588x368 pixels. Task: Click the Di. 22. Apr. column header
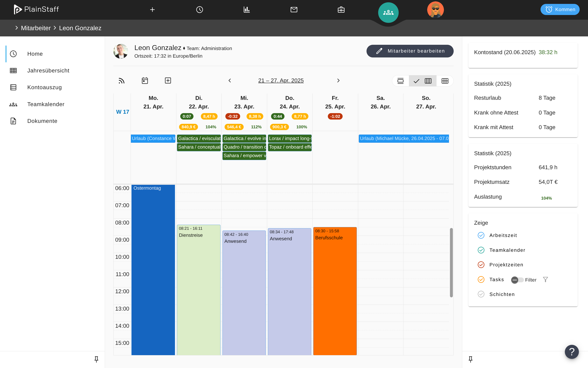[199, 102]
